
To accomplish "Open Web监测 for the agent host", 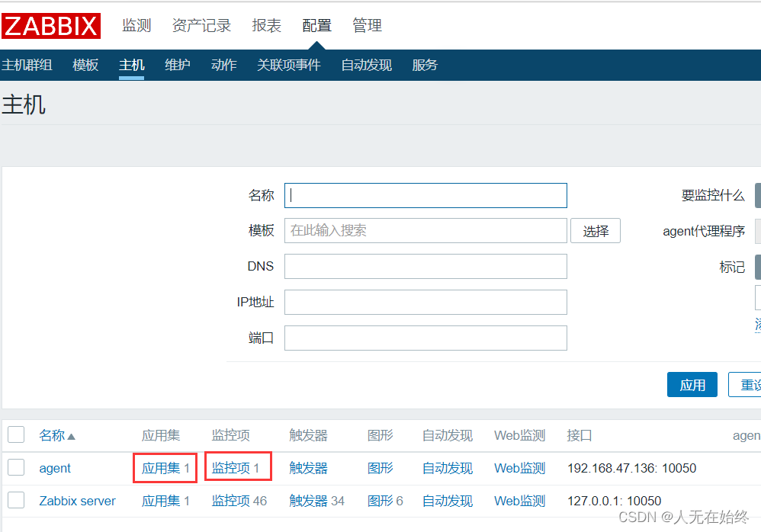I will point(520,468).
